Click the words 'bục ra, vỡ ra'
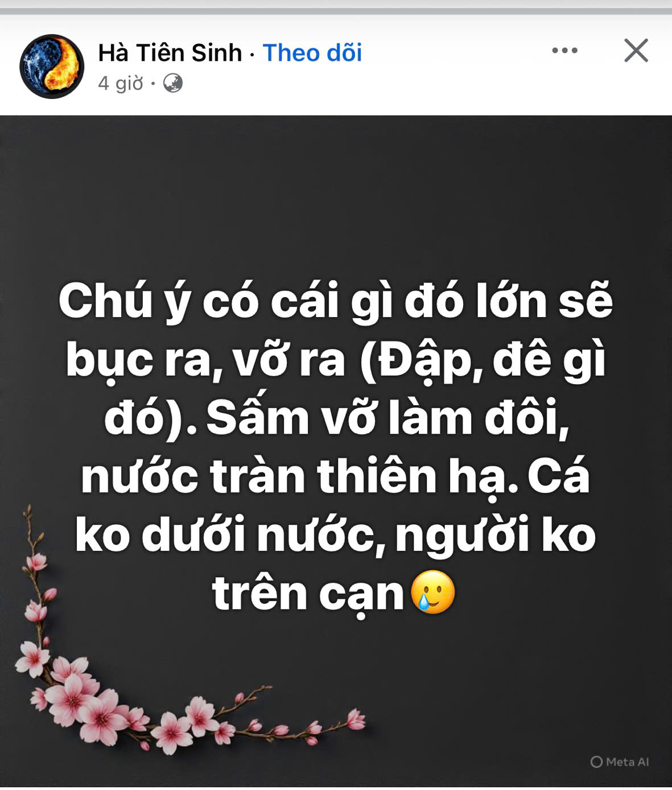The width and height of the screenshot is (672, 790). [205, 361]
